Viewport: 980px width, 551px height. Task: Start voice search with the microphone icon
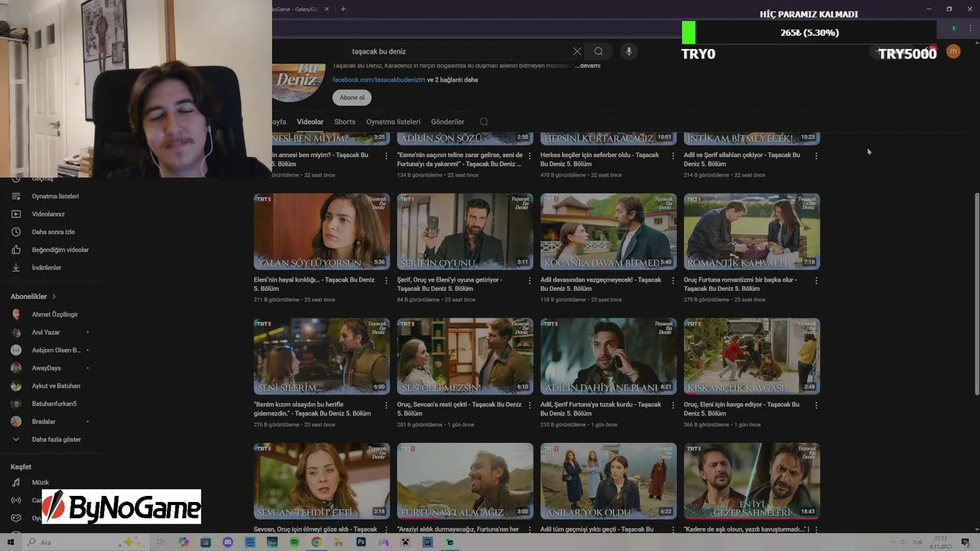click(x=629, y=51)
